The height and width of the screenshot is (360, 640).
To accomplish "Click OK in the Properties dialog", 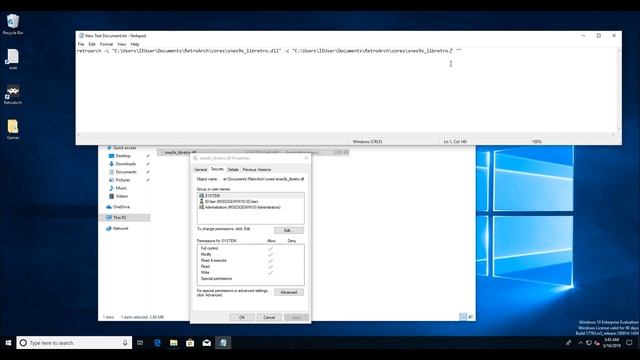I will click(242, 317).
